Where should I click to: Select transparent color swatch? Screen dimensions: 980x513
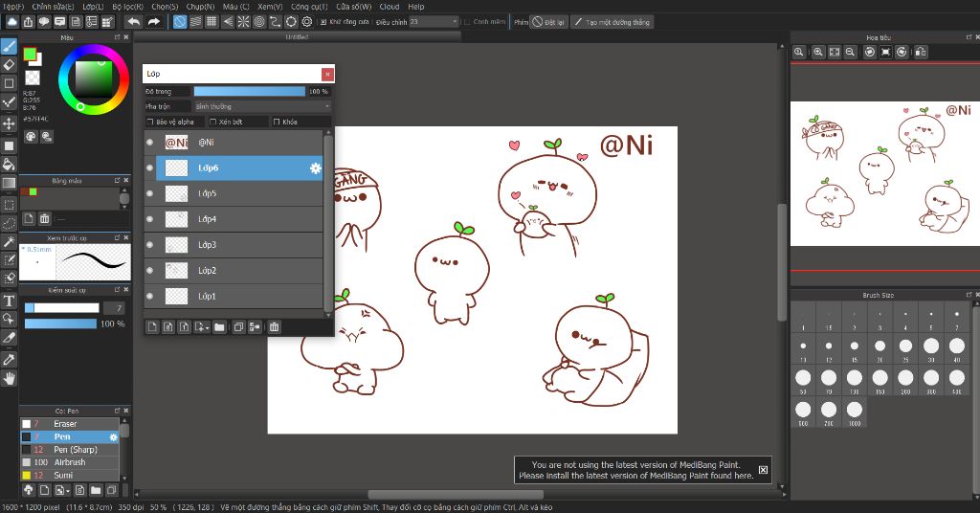(x=33, y=78)
